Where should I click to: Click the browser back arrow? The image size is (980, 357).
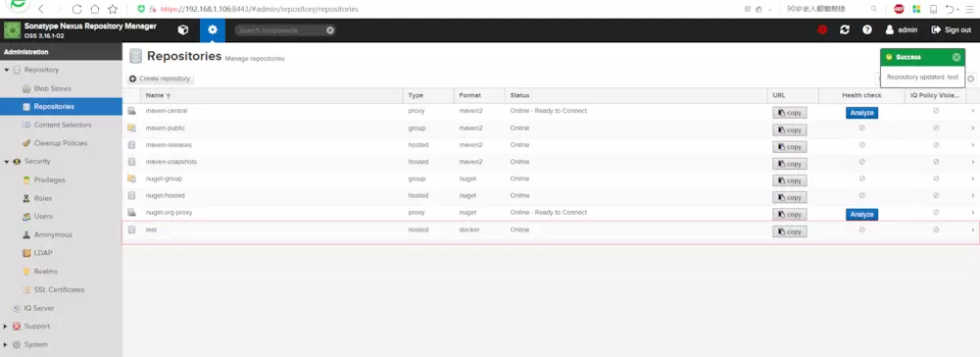40,10
